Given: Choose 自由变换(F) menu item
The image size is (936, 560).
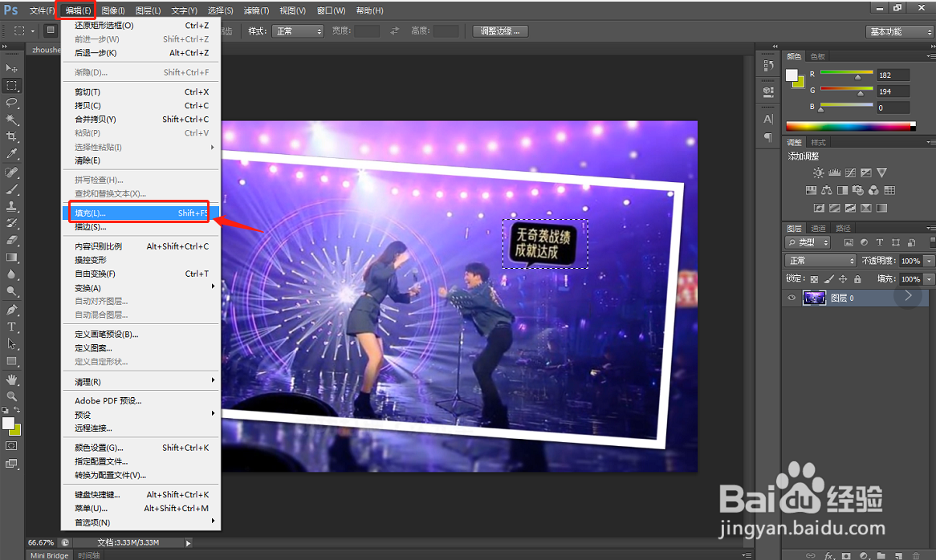Looking at the screenshot, I should pos(140,274).
